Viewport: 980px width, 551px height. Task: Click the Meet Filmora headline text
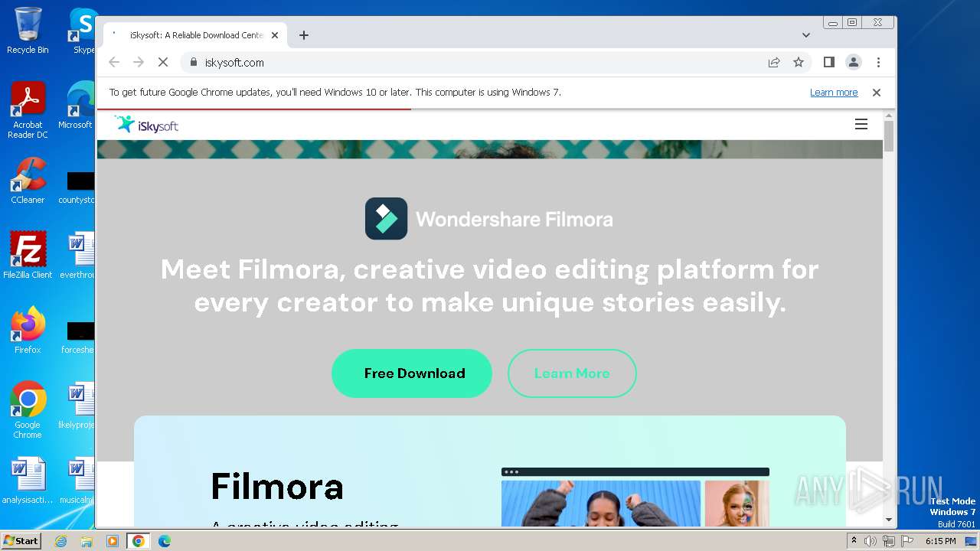(489, 286)
